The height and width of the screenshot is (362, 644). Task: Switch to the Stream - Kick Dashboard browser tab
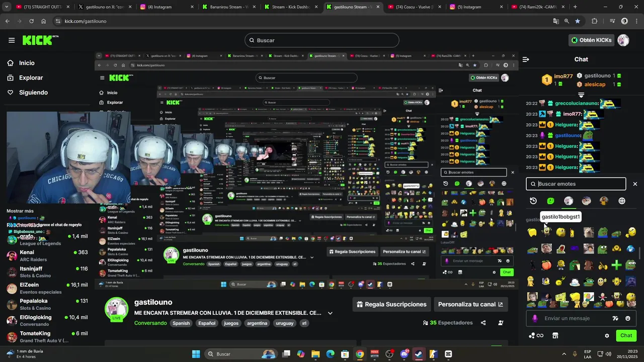tap(290, 7)
